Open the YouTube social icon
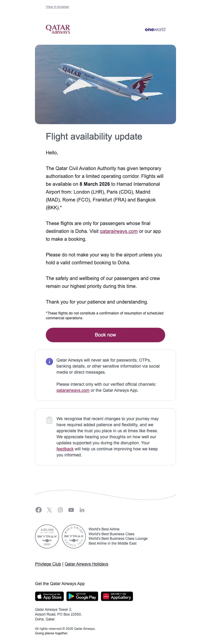Image resolution: width=211 pixels, height=644 pixels. coord(71,510)
